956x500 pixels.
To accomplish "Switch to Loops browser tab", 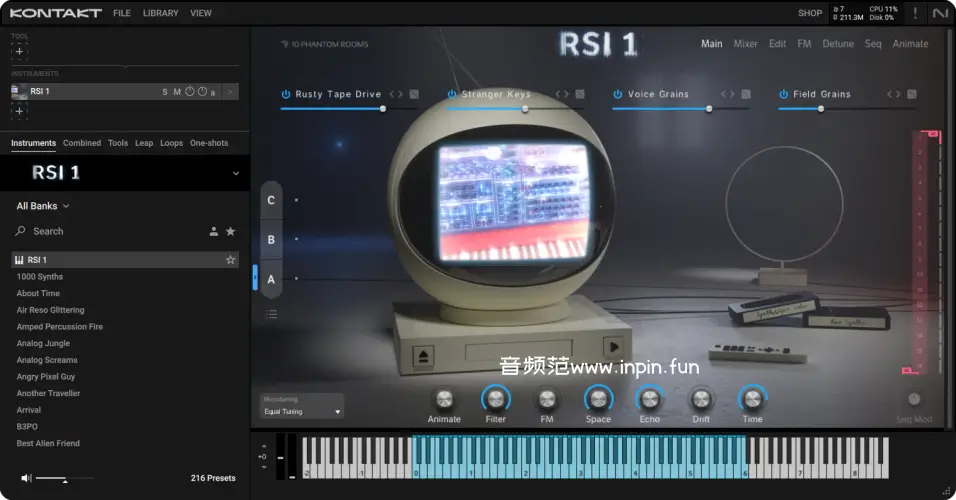I will pos(171,143).
